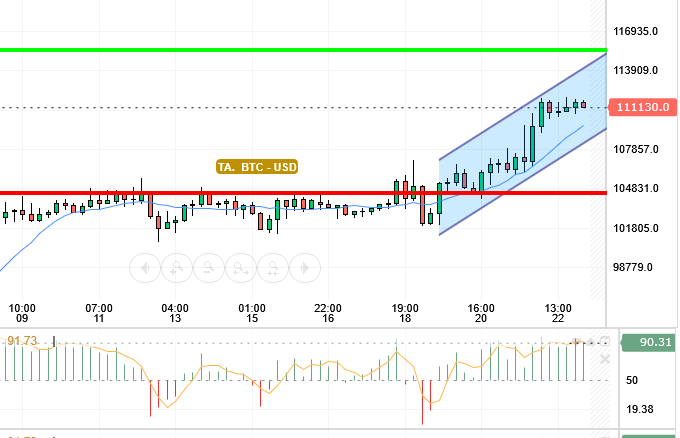Select the red horizontal support line

click(303, 193)
